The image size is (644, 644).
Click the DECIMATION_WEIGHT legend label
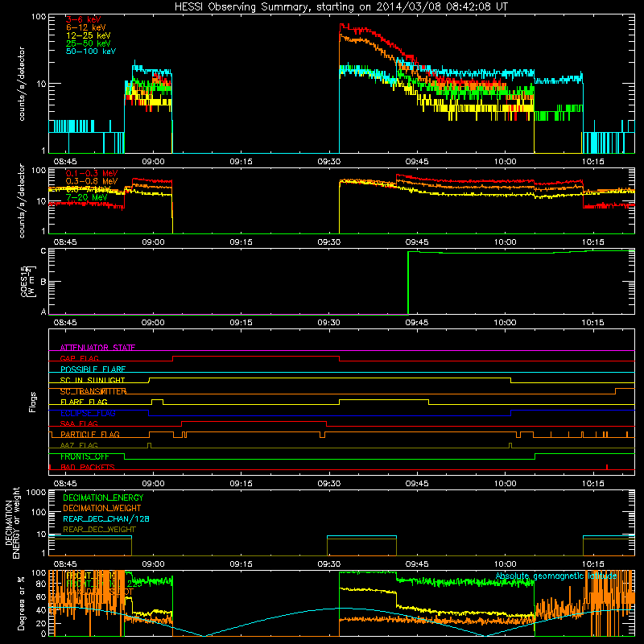[102, 508]
